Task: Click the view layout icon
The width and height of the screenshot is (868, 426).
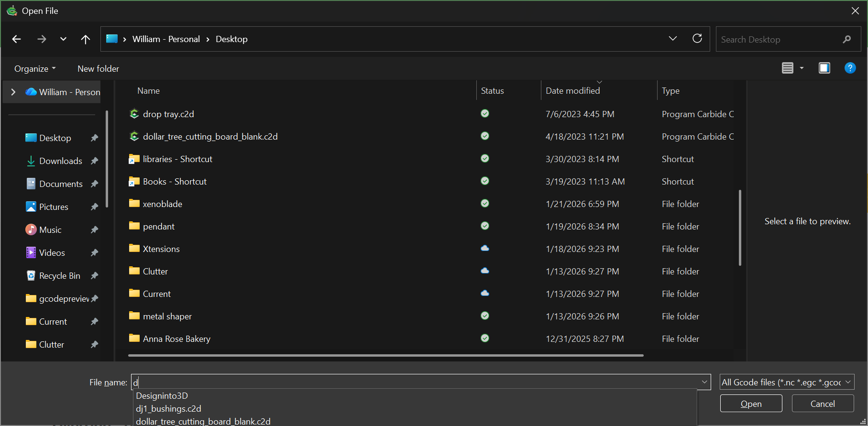Action: (787, 68)
